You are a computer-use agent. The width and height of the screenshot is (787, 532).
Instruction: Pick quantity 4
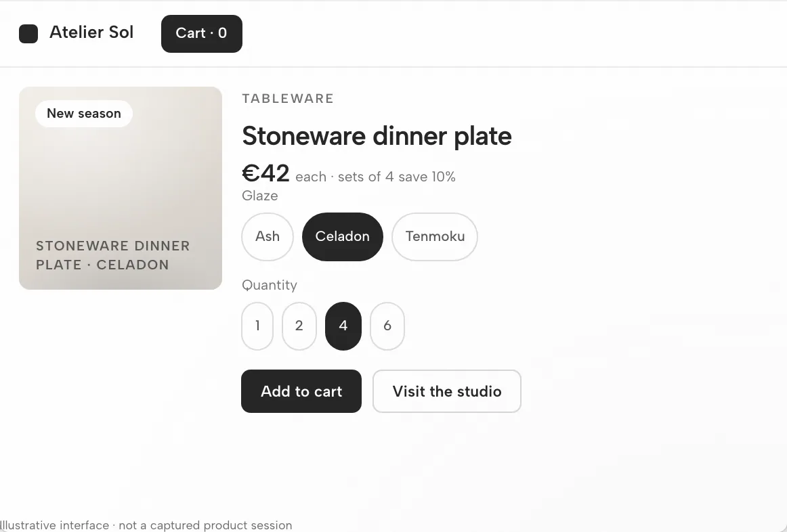343,326
